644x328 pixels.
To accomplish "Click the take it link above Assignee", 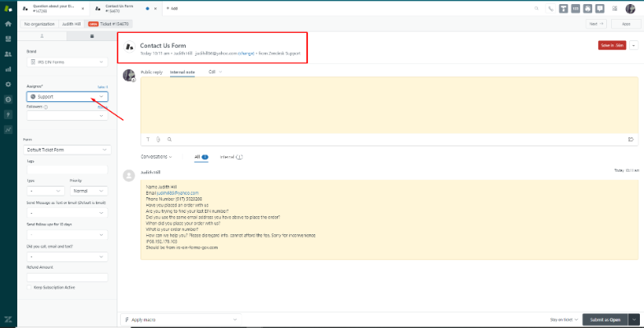I will [103, 87].
